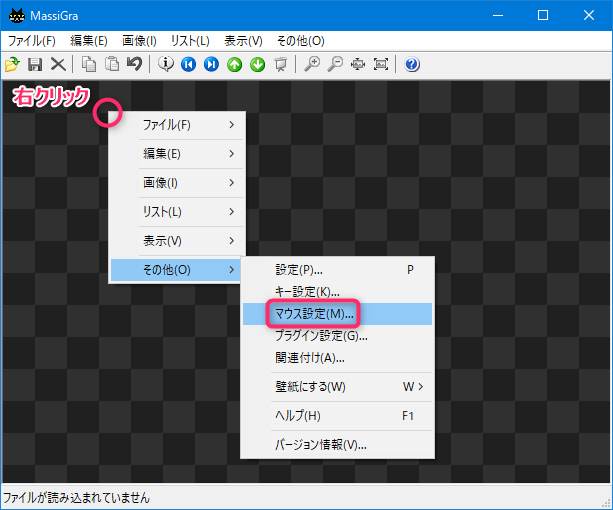Click the MassiGra cat title bar icon
Image resolution: width=613 pixels, height=510 pixels.
(17, 16)
